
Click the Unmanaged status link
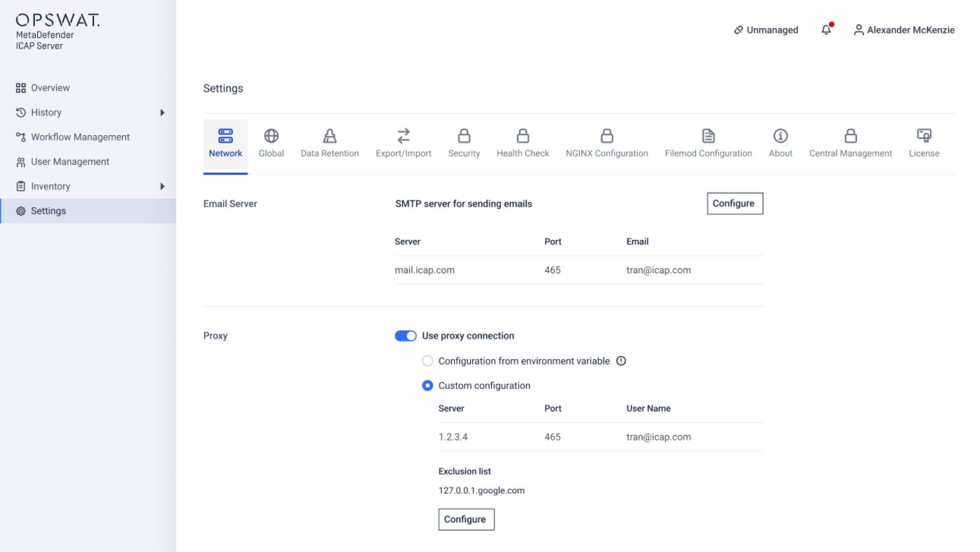(766, 30)
